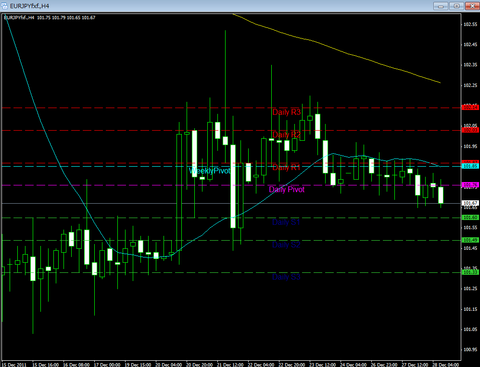Image resolution: width=480 pixels, height=367 pixels.
Task: Click 101.15 on the price scale
Action: (470, 309)
